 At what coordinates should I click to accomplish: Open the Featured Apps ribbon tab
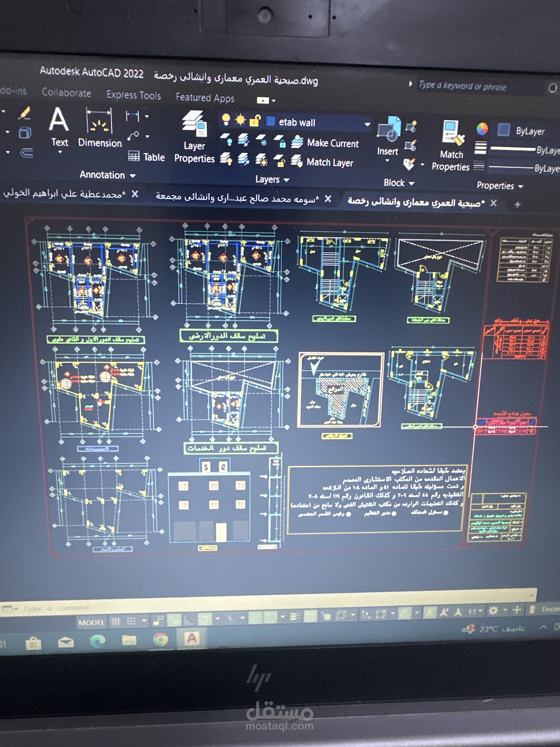(x=205, y=98)
